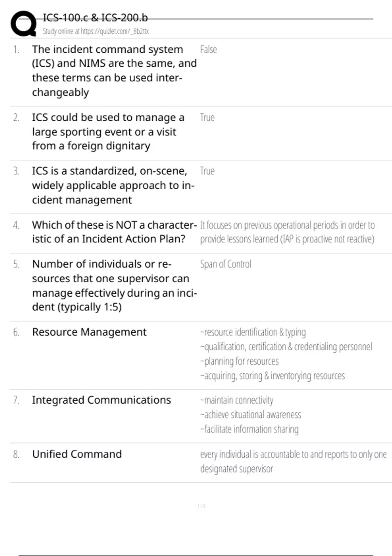Viewport: 392px width, 556px height.
Task: Select the 'Resource Management' term
Action: click(x=89, y=332)
